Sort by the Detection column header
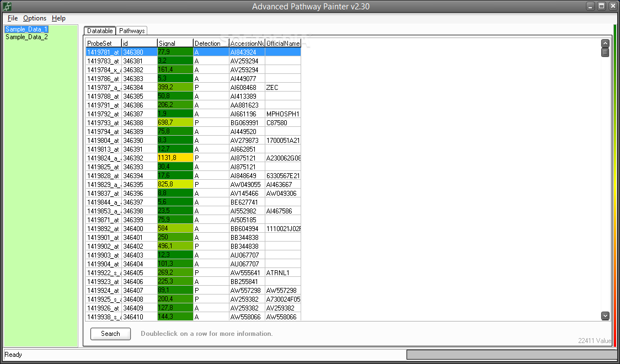The height and width of the screenshot is (364, 620). pos(211,43)
